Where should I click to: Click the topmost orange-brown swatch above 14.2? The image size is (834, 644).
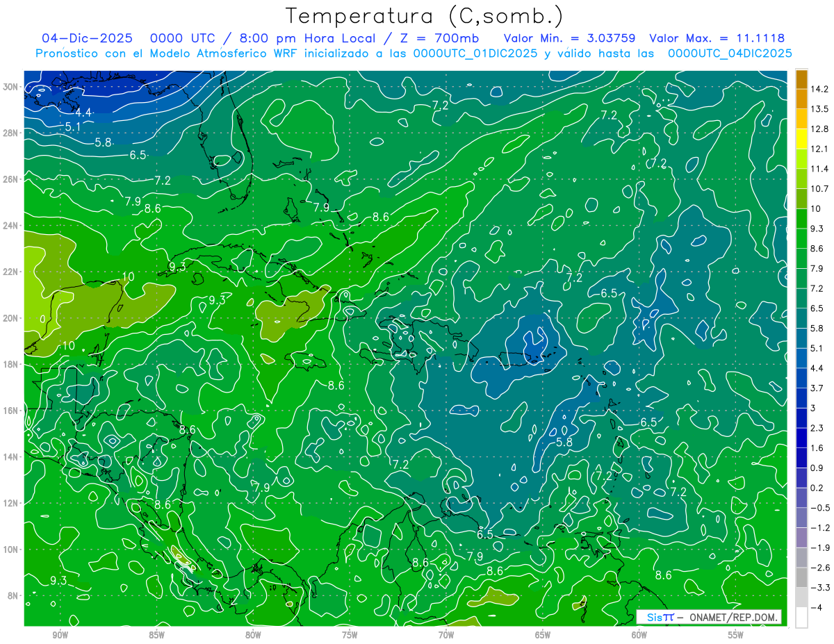801,79
